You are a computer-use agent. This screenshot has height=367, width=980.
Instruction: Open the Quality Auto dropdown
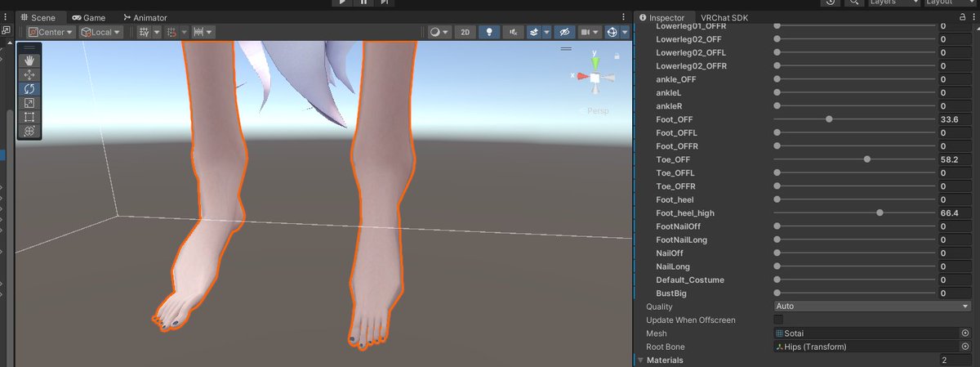(872, 307)
